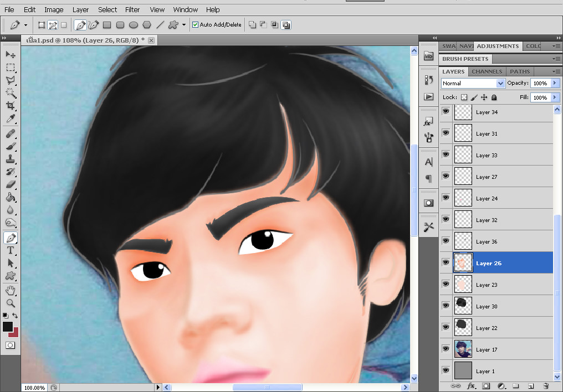The image size is (563, 392).
Task: Click the foreground color swatch
Action: (x=8, y=327)
